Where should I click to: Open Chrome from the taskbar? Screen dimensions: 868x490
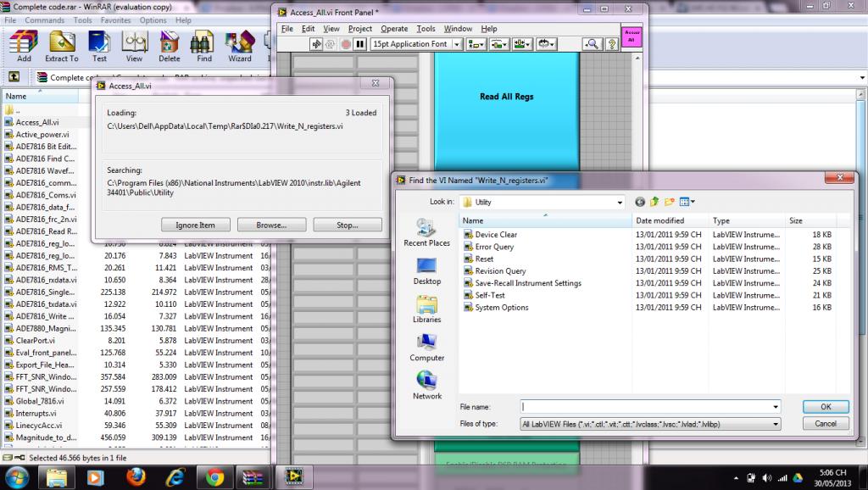tap(214, 477)
